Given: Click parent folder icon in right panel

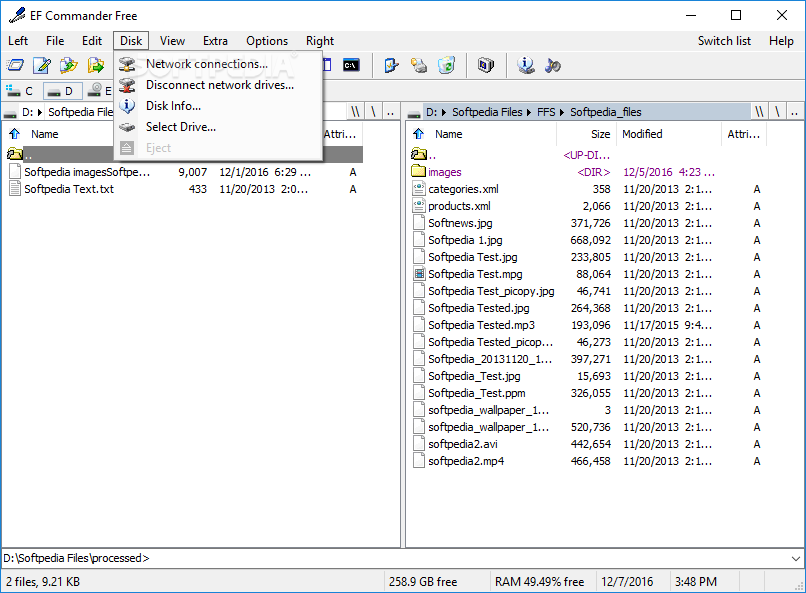Looking at the screenshot, I should point(419,154).
